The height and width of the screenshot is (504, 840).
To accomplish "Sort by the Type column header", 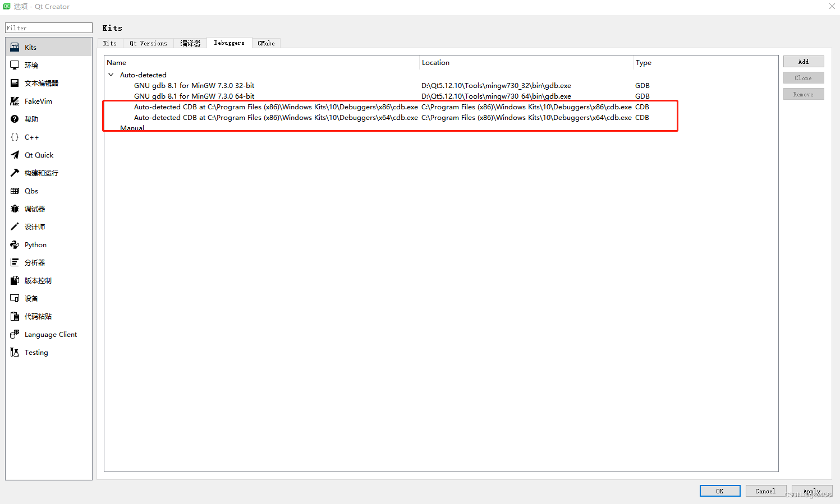I will (x=705, y=63).
